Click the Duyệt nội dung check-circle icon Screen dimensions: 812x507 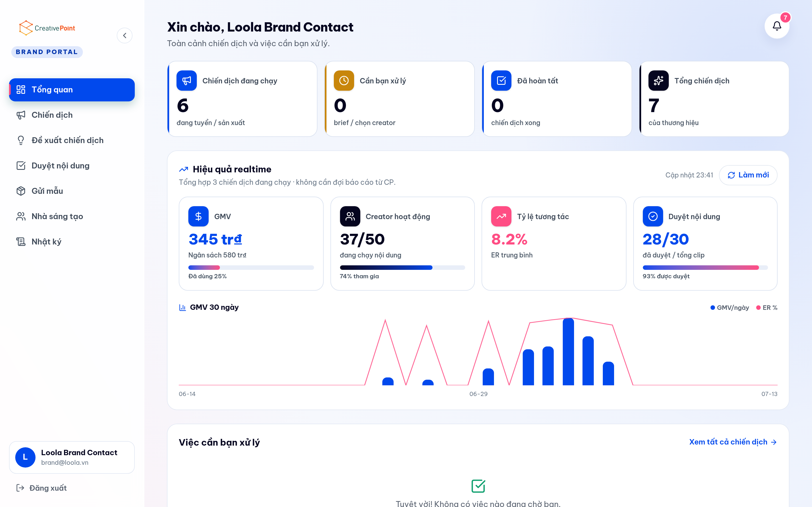pyautogui.click(x=653, y=216)
